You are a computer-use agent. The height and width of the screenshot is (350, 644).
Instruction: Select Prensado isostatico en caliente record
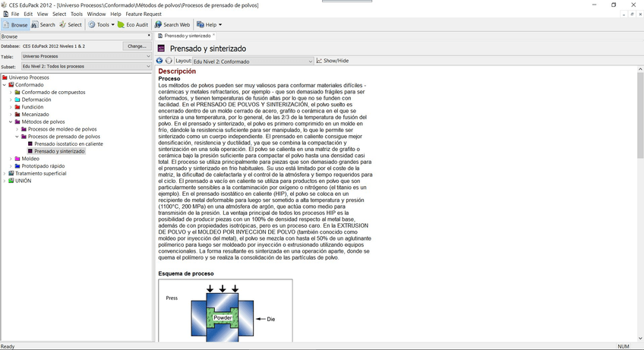pyautogui.click(x=68, y=143)
